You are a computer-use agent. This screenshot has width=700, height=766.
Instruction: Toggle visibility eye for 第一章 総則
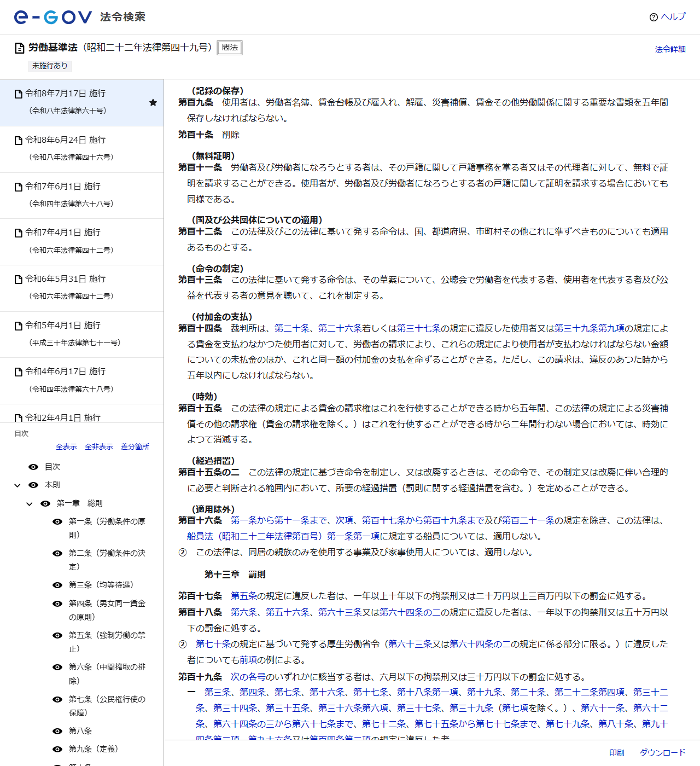45,503
